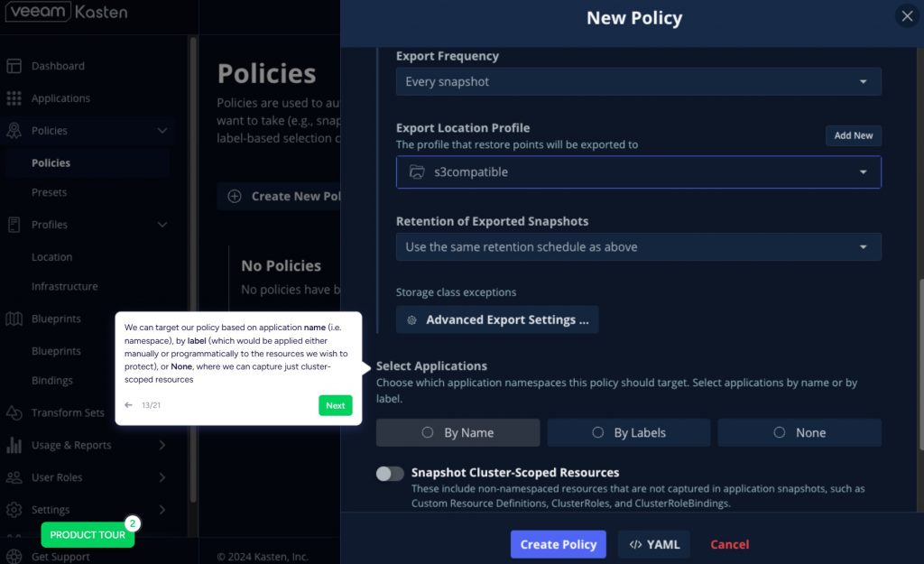Click the Transform Sets icon
This screenshot has width=924, height=564.
(14, 412)
